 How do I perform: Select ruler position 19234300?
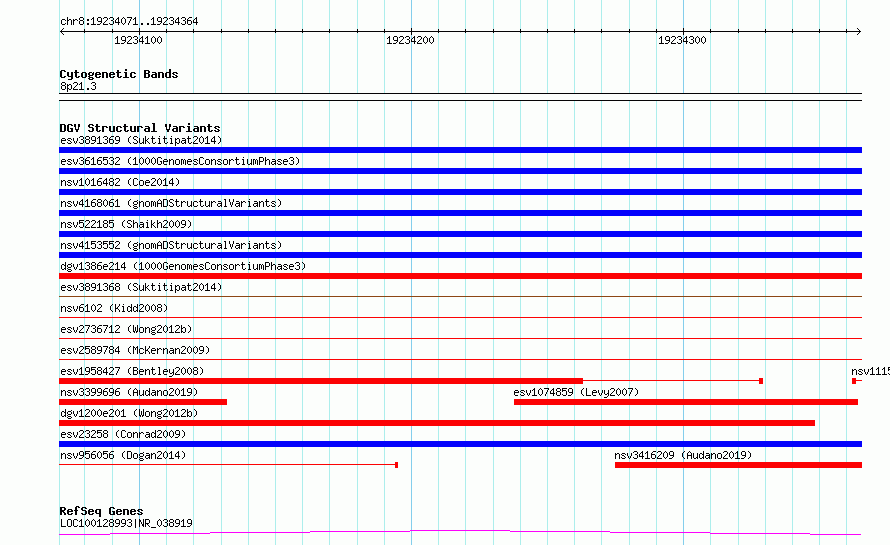682,40
